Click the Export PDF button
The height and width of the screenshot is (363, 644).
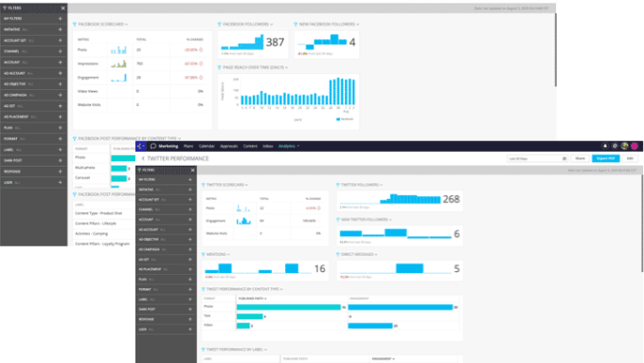tap(605, 158)
